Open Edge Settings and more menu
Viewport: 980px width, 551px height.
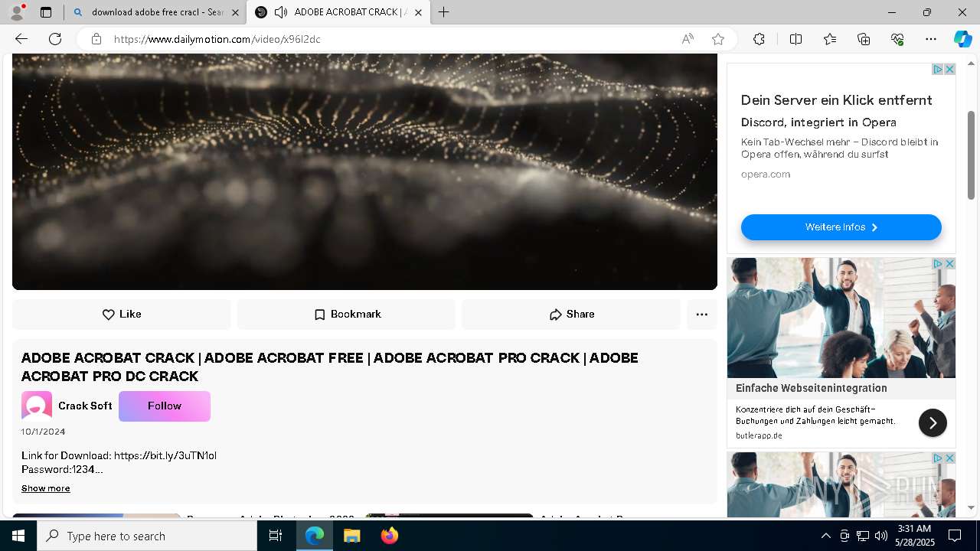coord(931,39)
